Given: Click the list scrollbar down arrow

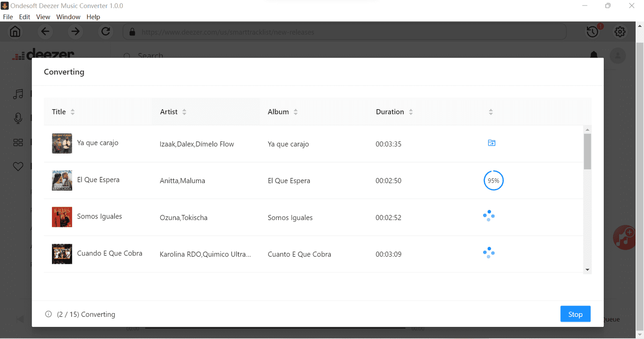Looking at the screenshot, I should 587,270.
